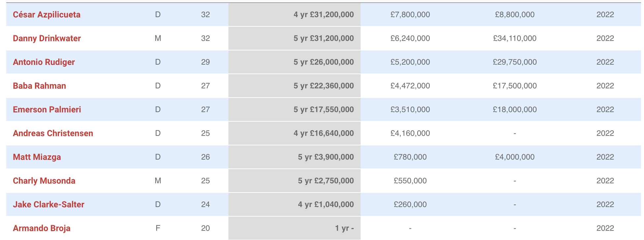Click the Danny Drinkwater link
Screen dimensions: 644x240
[47, 38]
